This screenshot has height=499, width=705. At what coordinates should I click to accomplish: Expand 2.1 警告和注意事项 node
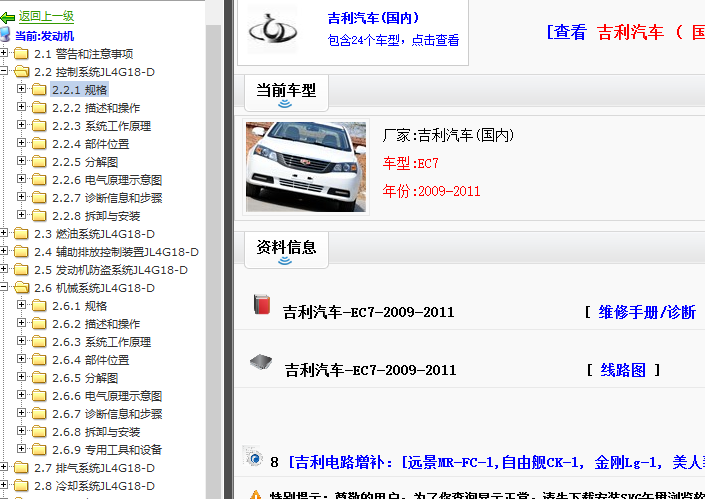pyautogui.click(x=4, y=53)
